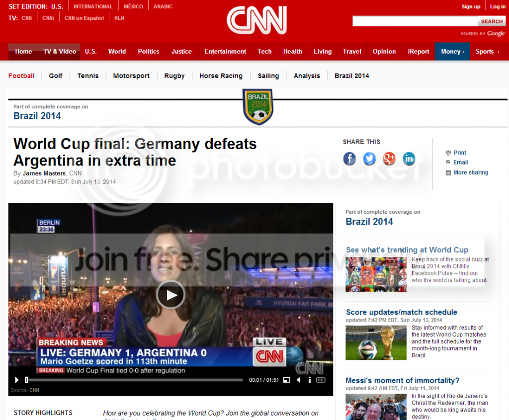Select the Golf sports tab
The image size is (509, 420).
pyautogui.click(x=56, y=76)
